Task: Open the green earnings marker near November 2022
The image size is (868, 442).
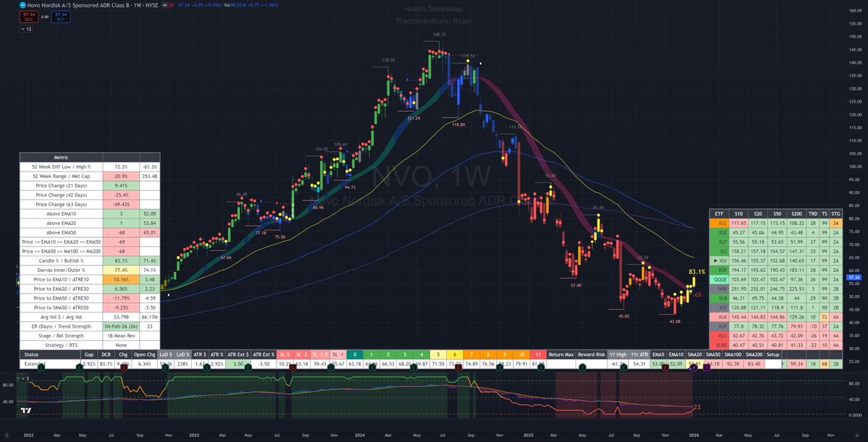Action: pos(165,366)
